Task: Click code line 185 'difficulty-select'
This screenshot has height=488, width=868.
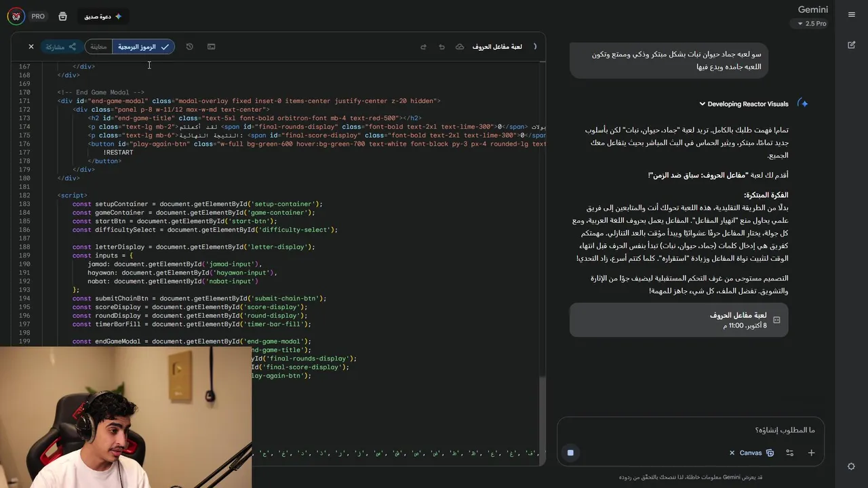Action: [x=205, y=230]
